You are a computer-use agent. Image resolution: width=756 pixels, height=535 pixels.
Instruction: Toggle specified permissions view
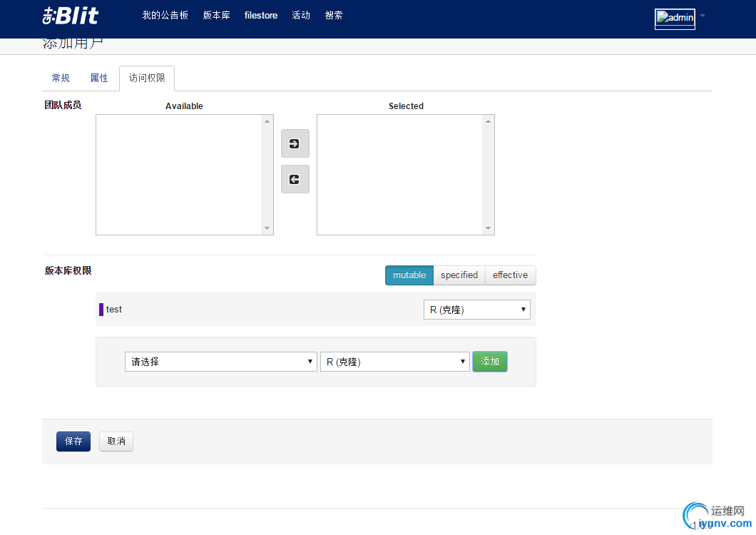[x=459, y=275]
